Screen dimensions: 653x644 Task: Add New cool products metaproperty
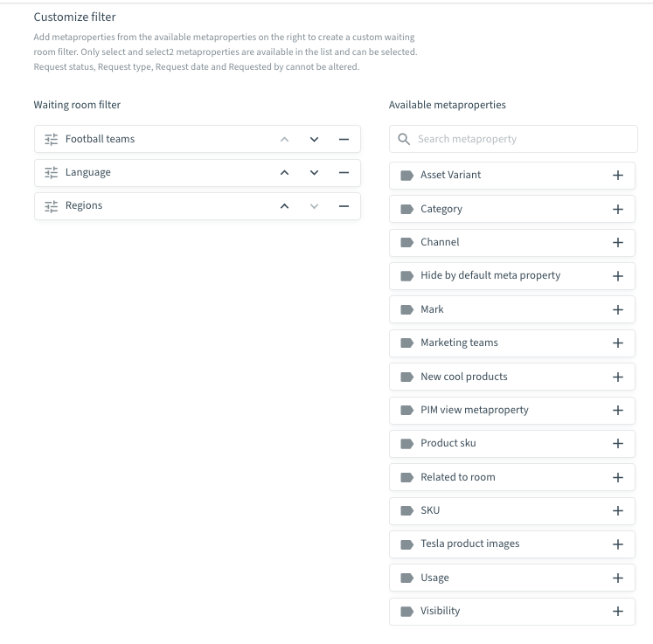pyautogui.click(x=618, y=377)
